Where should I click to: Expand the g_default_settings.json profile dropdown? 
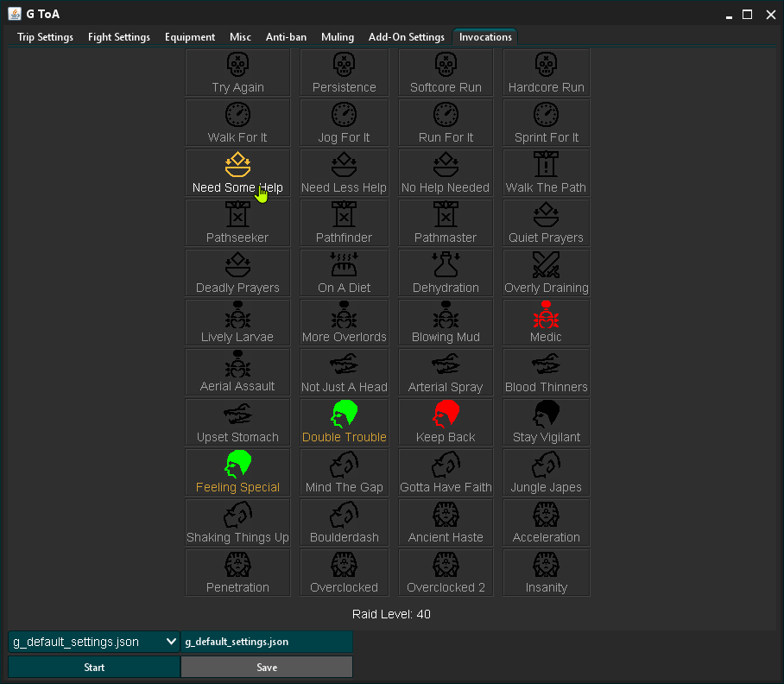(94, 642)
